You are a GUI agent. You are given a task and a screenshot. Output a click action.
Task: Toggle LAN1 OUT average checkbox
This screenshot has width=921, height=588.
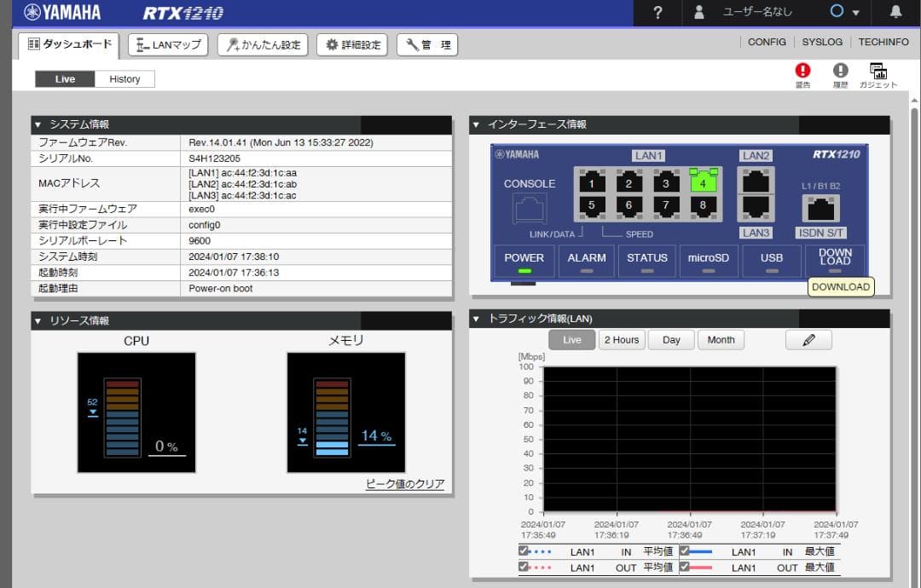click(x=524, y=567)
